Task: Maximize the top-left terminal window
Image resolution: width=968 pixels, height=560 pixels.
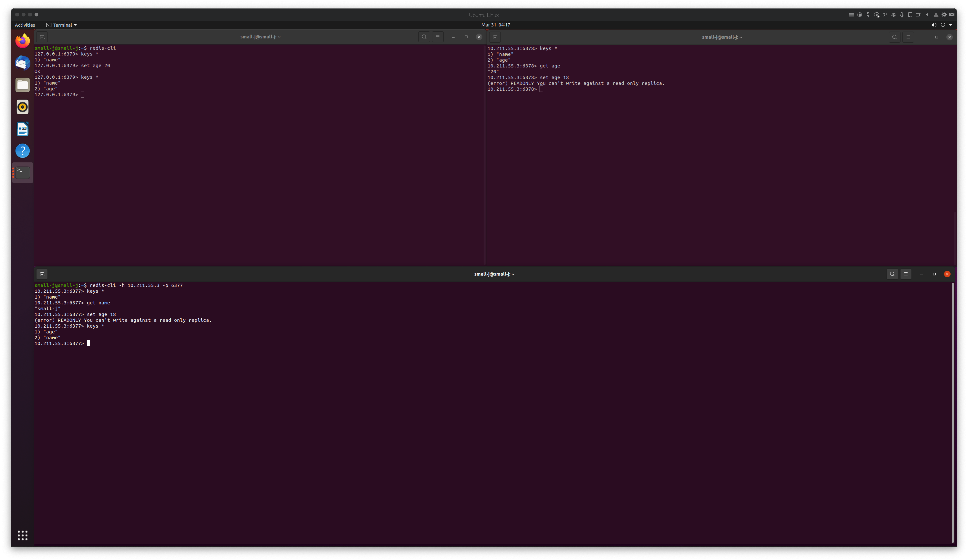Action: coord(466,37)
